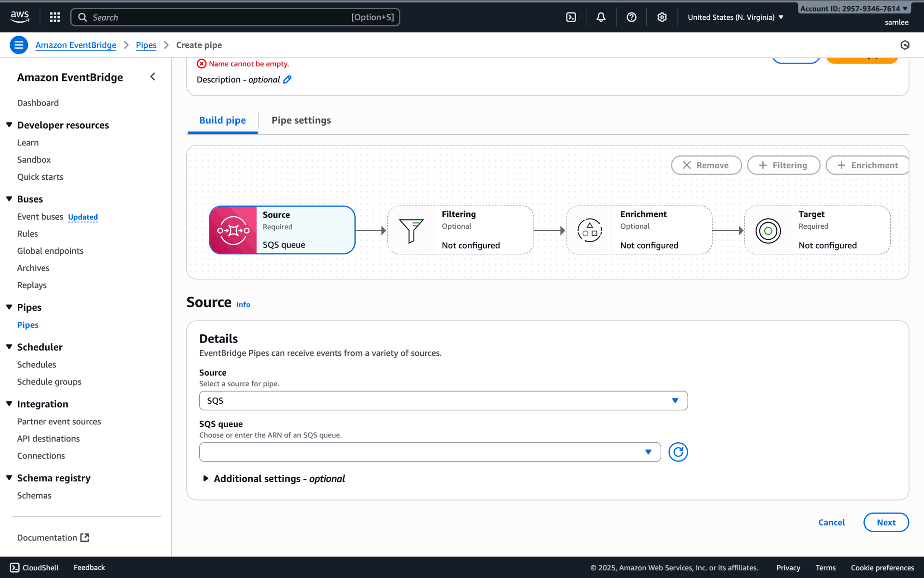
Task: Open the region selector dropdown
Action: point(735,17)
